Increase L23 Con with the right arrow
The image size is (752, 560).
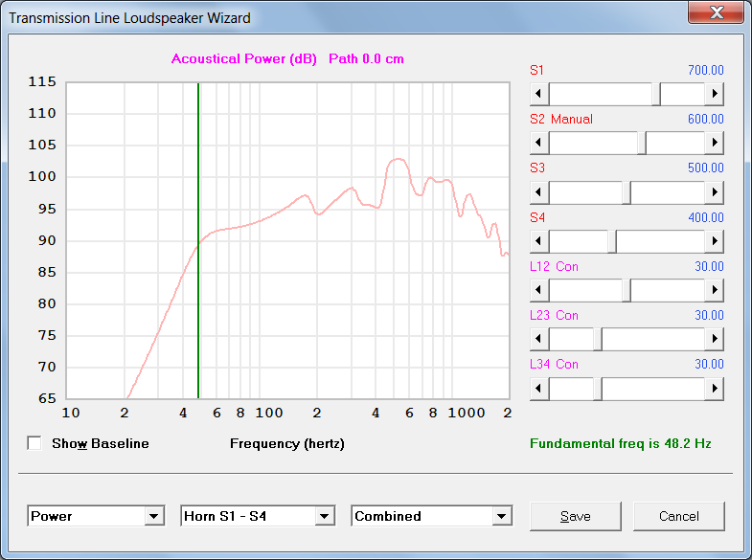click(714, 339)
